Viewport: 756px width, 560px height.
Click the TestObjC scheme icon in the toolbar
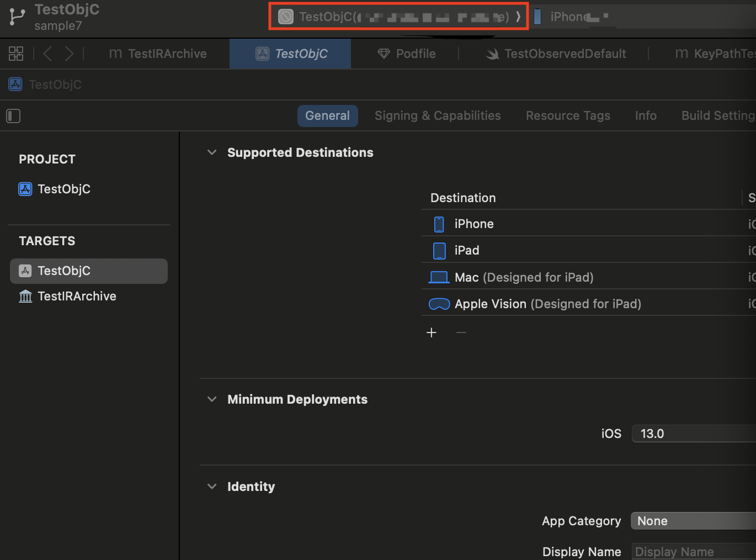tap(286, 17)
